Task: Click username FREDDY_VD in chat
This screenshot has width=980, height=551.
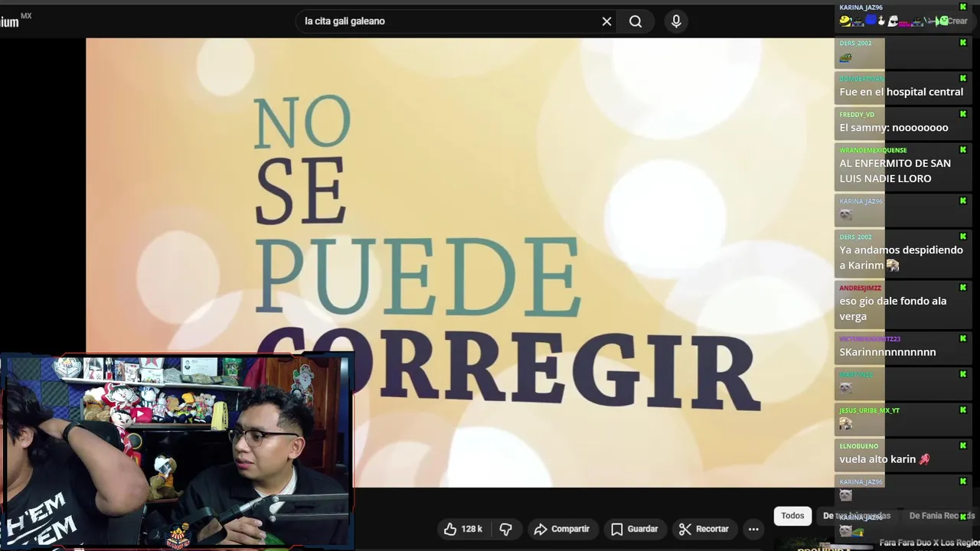Action: coord(857,115)
